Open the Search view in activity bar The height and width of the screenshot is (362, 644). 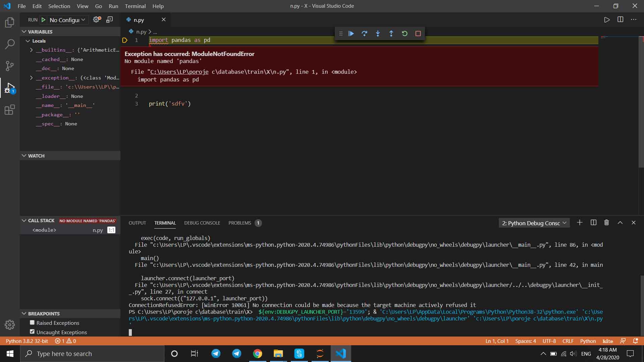10,44
